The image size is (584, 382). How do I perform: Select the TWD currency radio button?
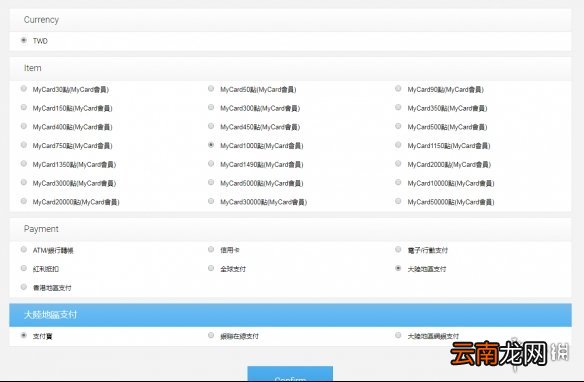pyautogui.click(x=24, y=40)
